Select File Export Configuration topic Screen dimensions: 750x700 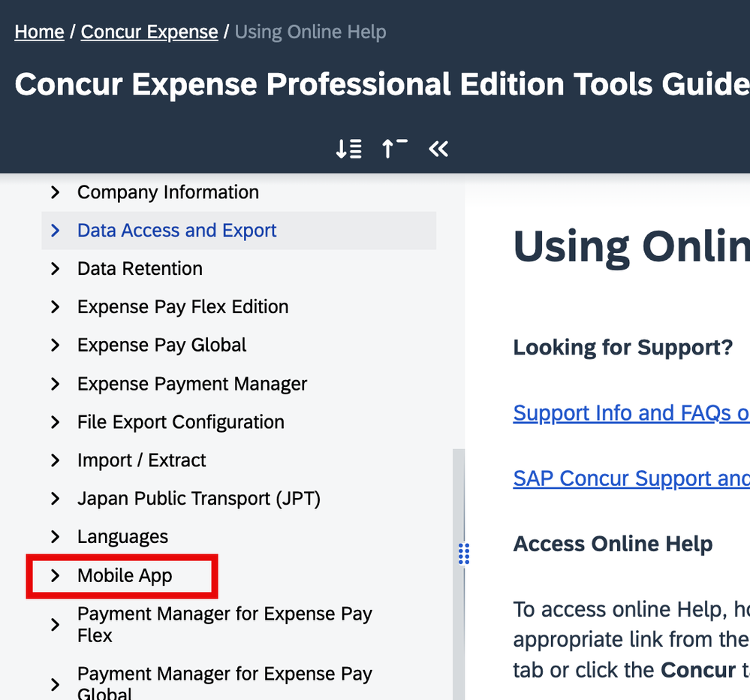click(181, 422)
